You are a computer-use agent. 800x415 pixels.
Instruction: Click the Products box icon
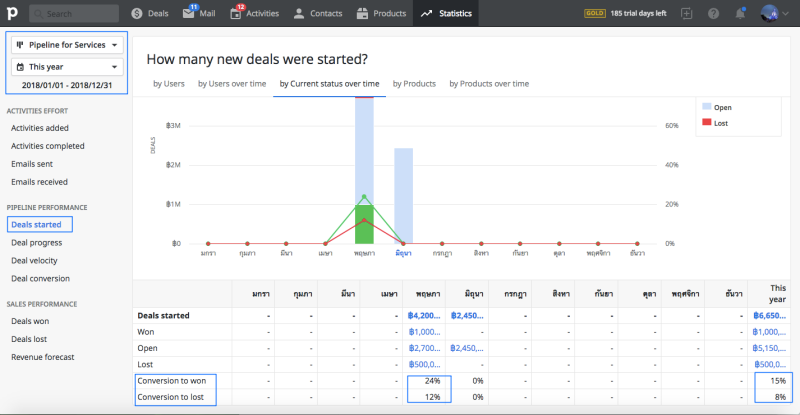pyautogui.click(x=362, y=13)
